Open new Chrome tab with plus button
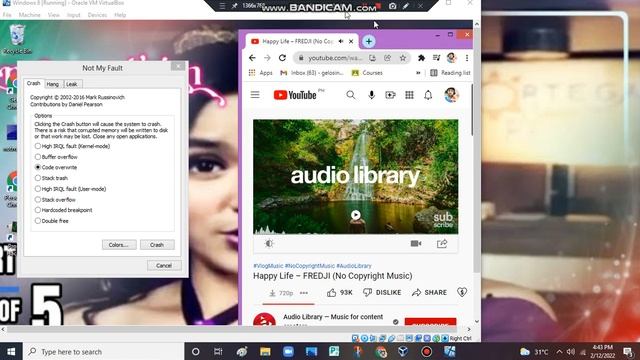 [369, 41]
